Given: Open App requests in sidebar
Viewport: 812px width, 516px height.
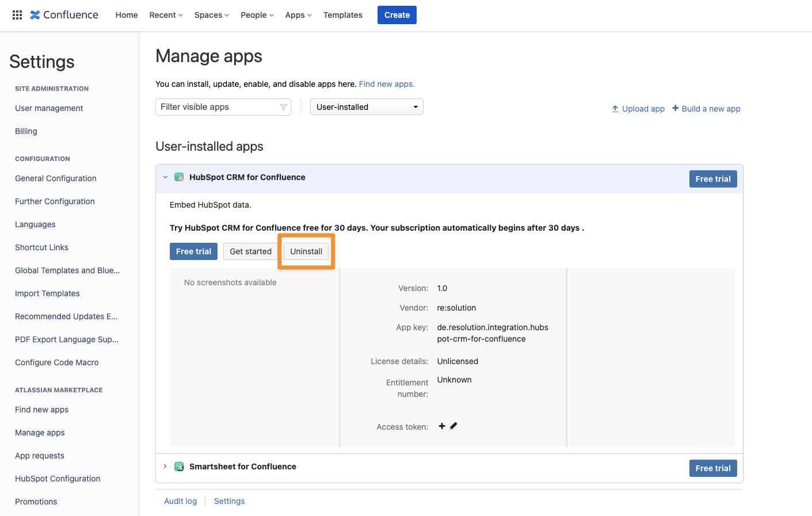Looking at the screenshot, I should point(40,456).
